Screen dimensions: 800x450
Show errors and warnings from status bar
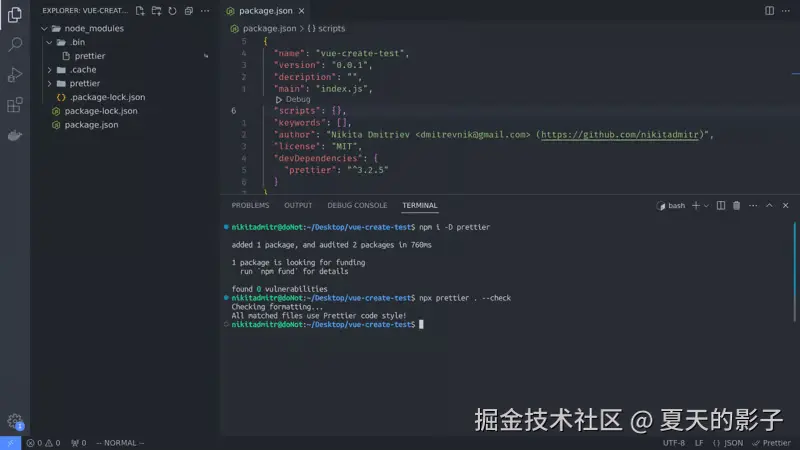click(x=43, y=443)
